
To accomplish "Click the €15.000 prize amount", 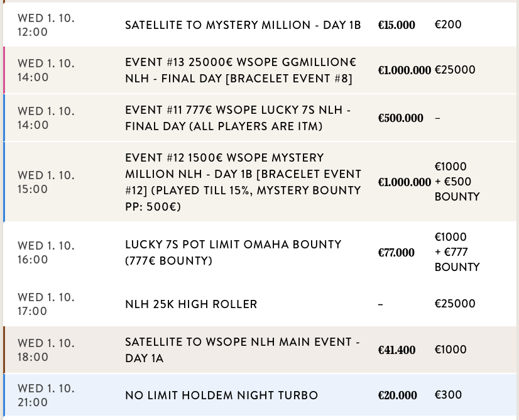I will click(396, 25).
